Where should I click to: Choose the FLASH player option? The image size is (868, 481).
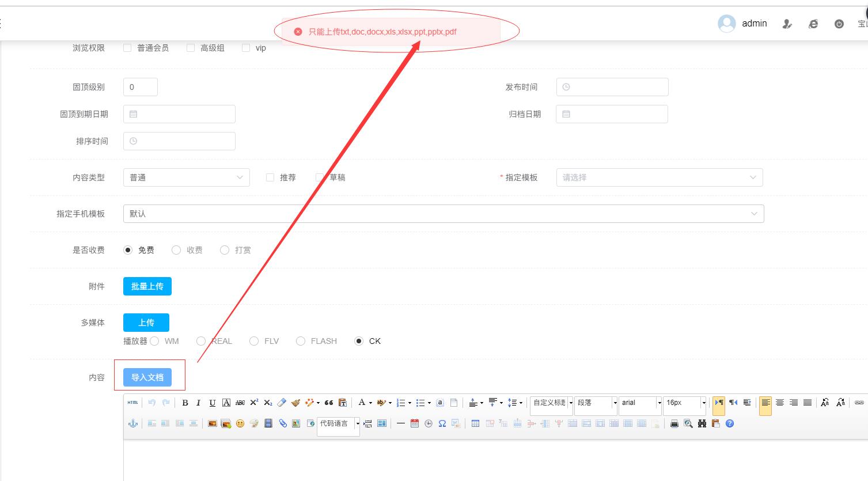[x=301, y=341]
